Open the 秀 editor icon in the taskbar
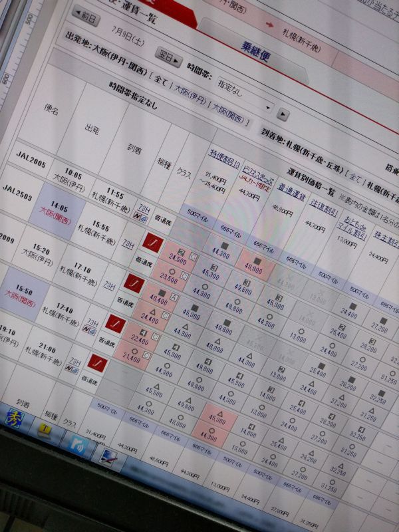Viewport: 399px width, 532px height. click(15, 419)
